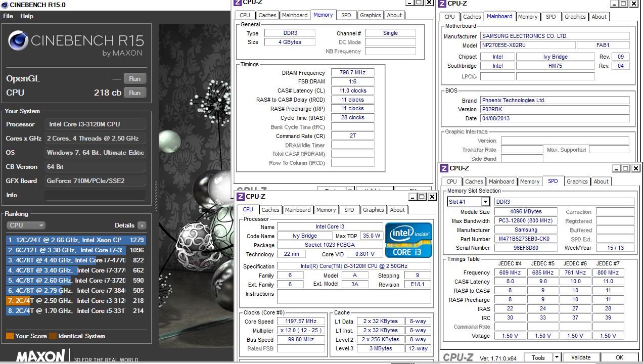Open Mainboard tab in SPD CPU-Z window
This screenshot has width=643, height=364.
point(501,181)
